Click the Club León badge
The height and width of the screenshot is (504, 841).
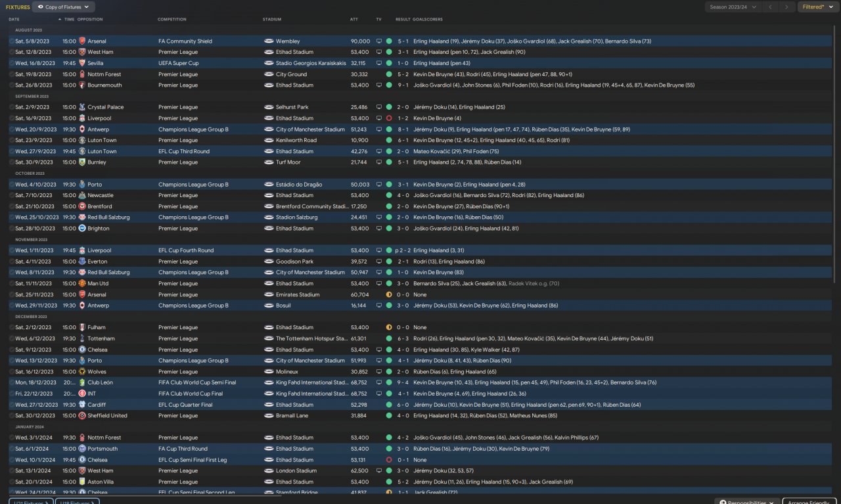point(82,382)
